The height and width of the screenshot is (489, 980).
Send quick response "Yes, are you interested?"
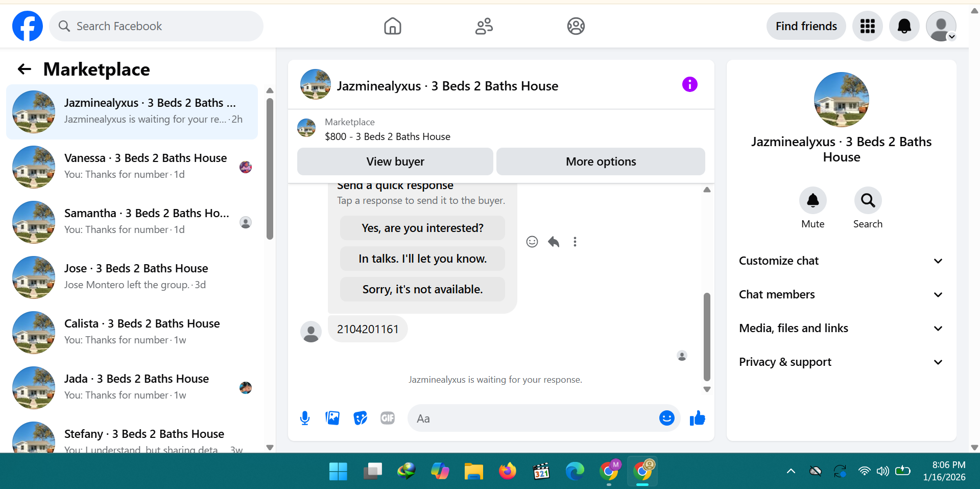(422, 228)
